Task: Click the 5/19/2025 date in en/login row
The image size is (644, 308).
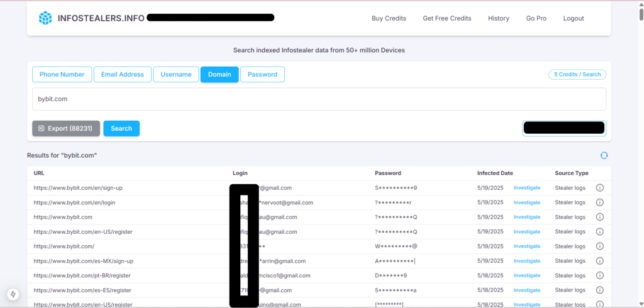Action: pyautogui.click(x=491, y=202)
